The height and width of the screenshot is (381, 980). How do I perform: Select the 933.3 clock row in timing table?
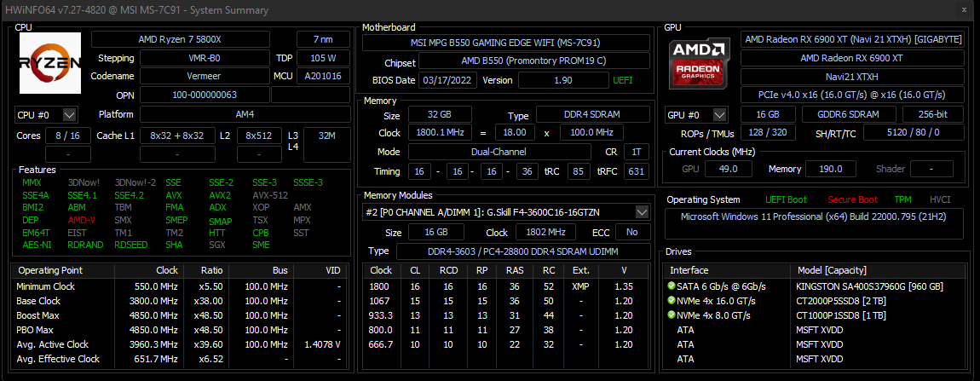coord(507,315)
